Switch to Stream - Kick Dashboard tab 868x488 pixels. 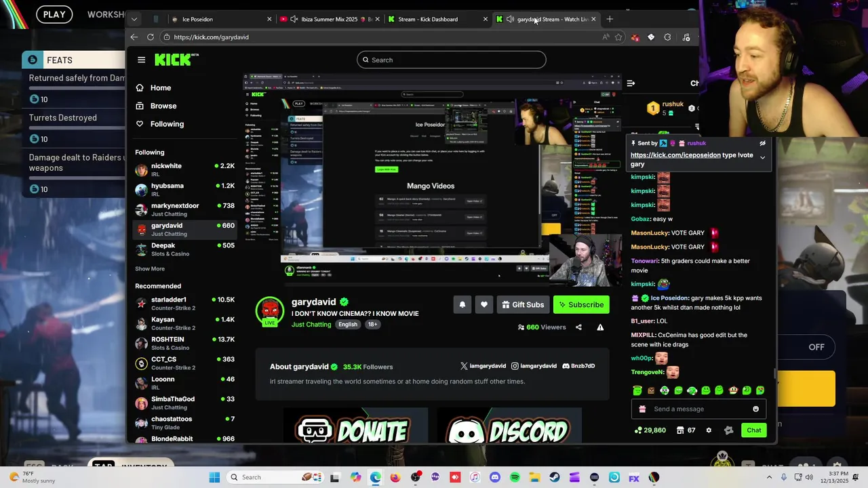click(x=437, y=19)
